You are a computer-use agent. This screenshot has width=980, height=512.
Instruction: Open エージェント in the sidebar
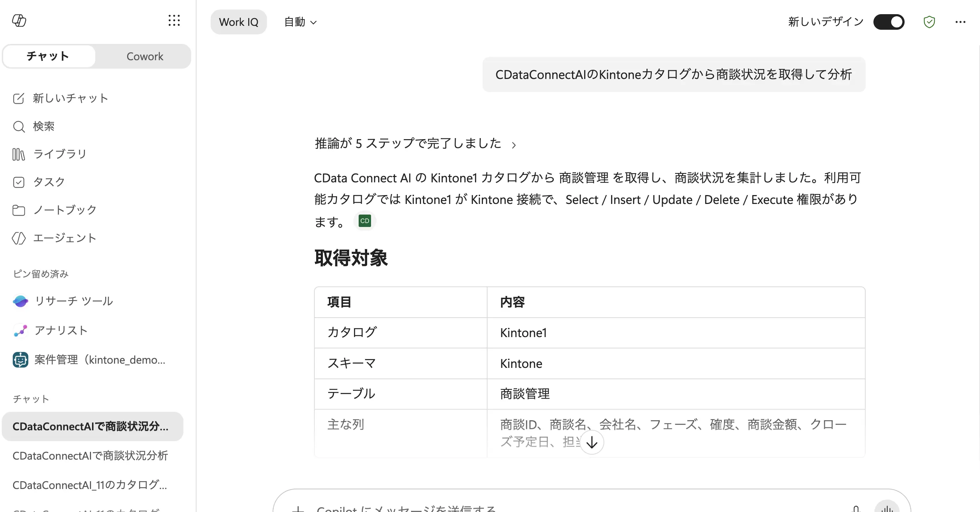65,238
